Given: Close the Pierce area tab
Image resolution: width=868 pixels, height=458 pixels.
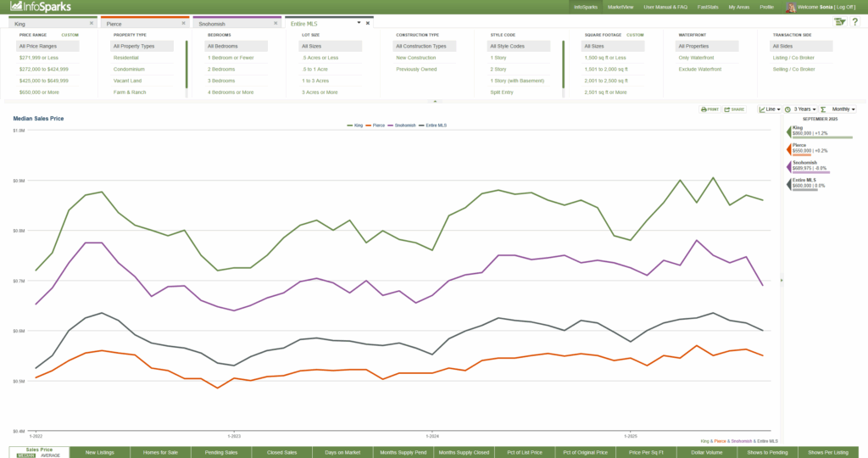Looking at the screenshot, I should click(x=183, y=24).
